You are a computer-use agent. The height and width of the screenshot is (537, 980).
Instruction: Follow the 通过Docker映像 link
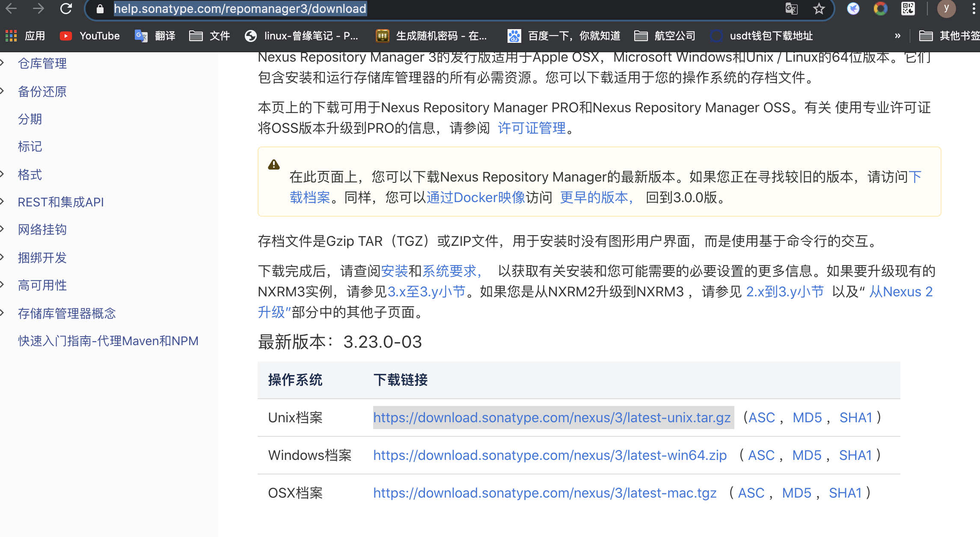pos(476,197)
